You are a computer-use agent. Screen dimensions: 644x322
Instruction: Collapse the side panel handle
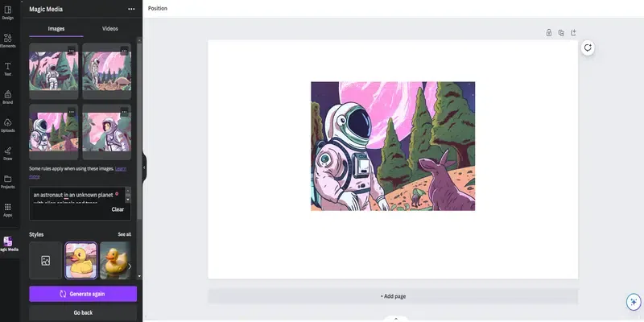(x=144, y=167)
